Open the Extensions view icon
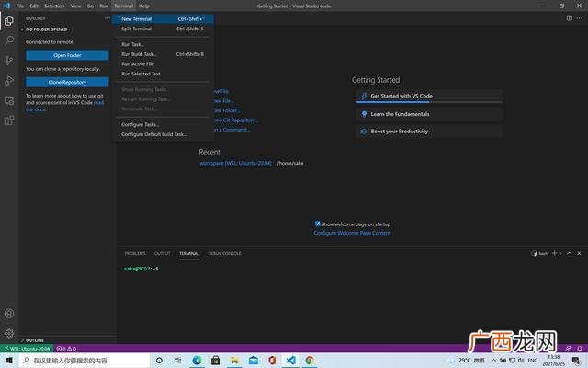 (9, 121)
